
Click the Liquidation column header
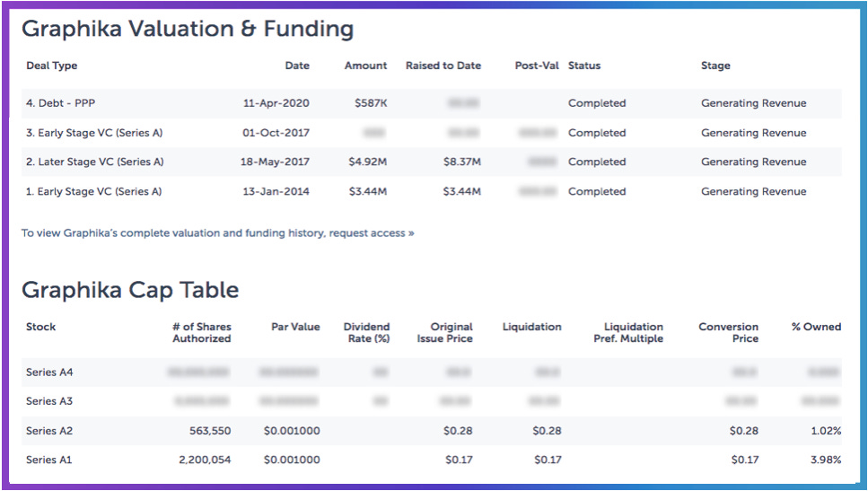[x=532, y=327]
